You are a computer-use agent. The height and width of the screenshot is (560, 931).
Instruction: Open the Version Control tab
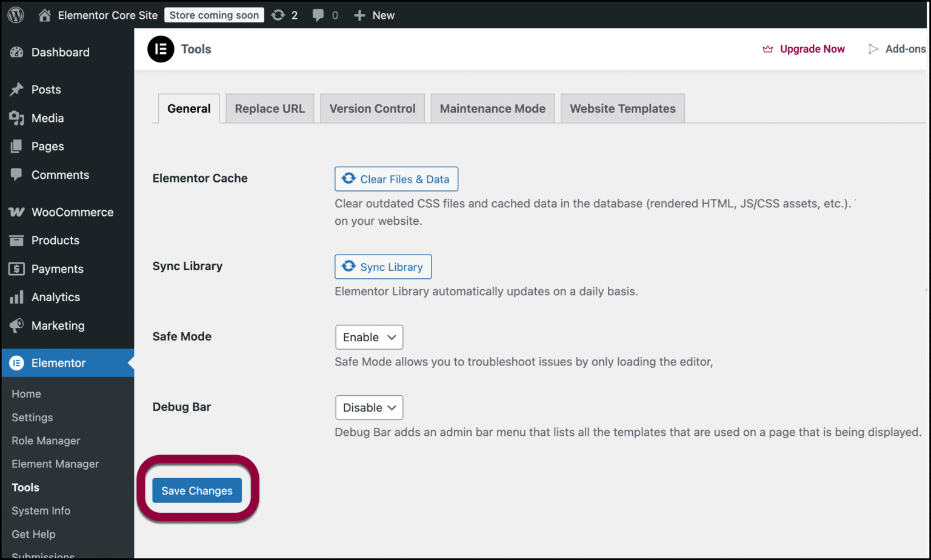pyautogui.click(x=372, y=108)
